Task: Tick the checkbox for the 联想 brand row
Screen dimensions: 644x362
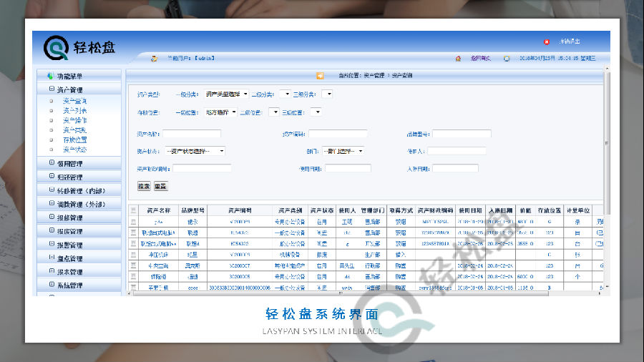Action: [x=133, y=233]
